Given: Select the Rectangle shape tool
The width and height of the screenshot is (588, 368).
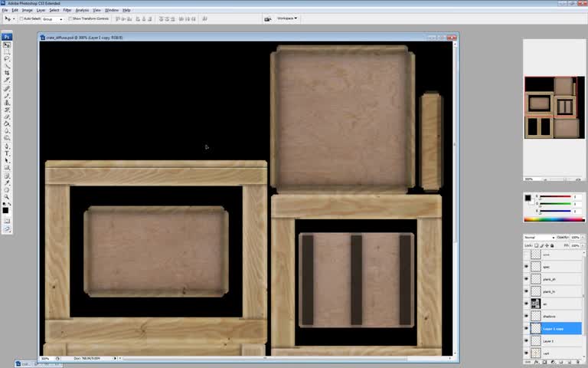Looking at the screenshot, I should coord(7,168).
